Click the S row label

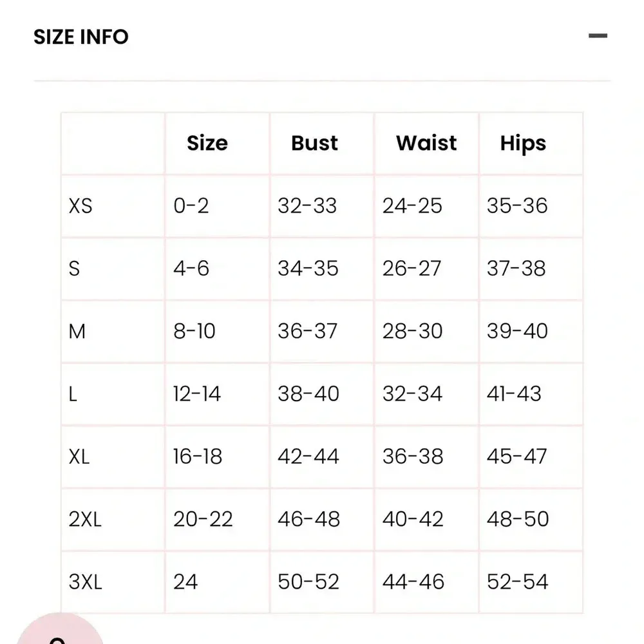pos(74,269)
